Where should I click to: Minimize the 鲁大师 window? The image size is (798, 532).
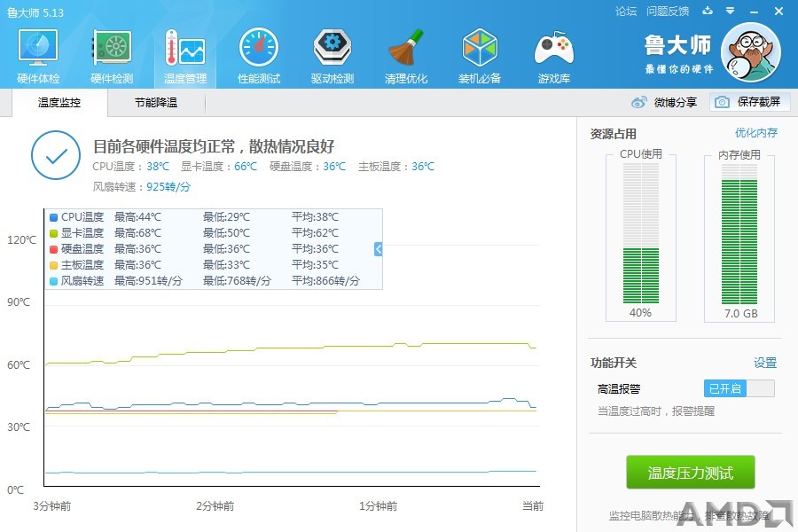(x=755, y=12)
